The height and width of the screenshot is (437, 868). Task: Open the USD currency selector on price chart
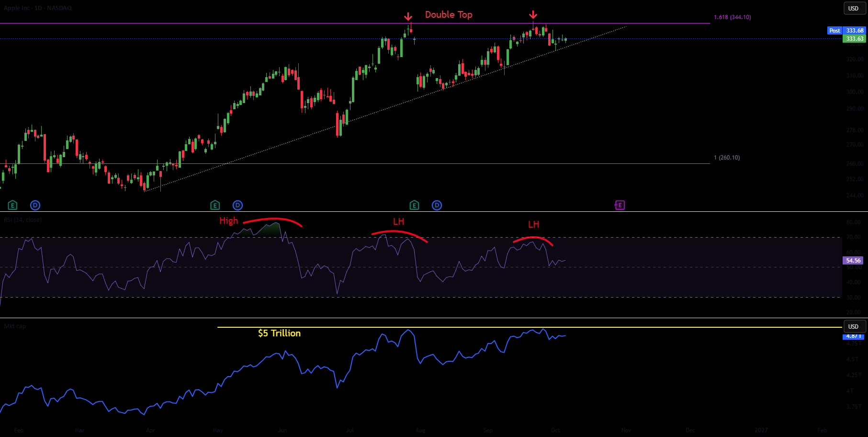tap(855, 8)
